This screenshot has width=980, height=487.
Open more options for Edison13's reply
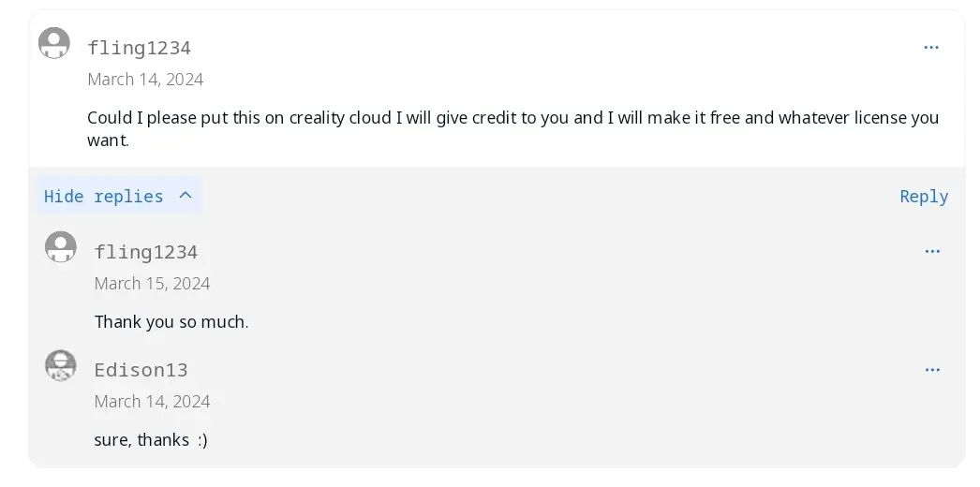tap(932, 370)
